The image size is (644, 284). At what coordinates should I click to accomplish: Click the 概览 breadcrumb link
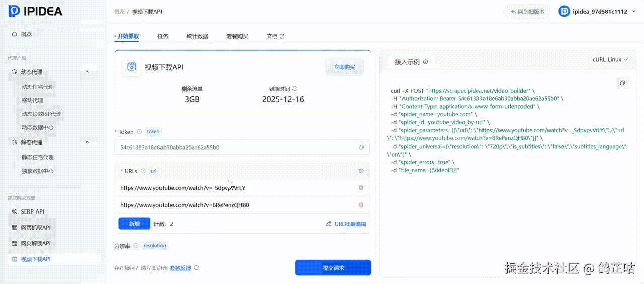[x=119, y=12]
